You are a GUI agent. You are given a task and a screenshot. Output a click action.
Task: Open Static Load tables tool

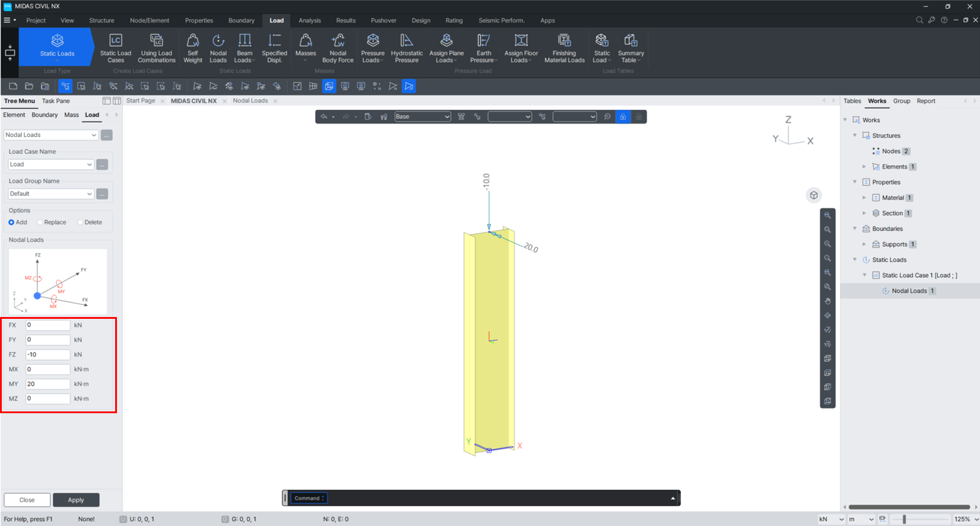coord(602,47)
